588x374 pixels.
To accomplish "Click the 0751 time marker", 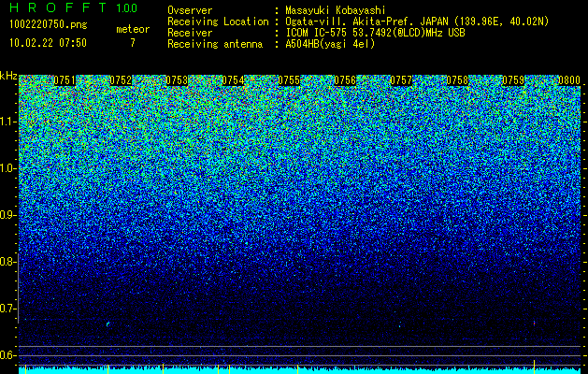I will tap(65, 80).
